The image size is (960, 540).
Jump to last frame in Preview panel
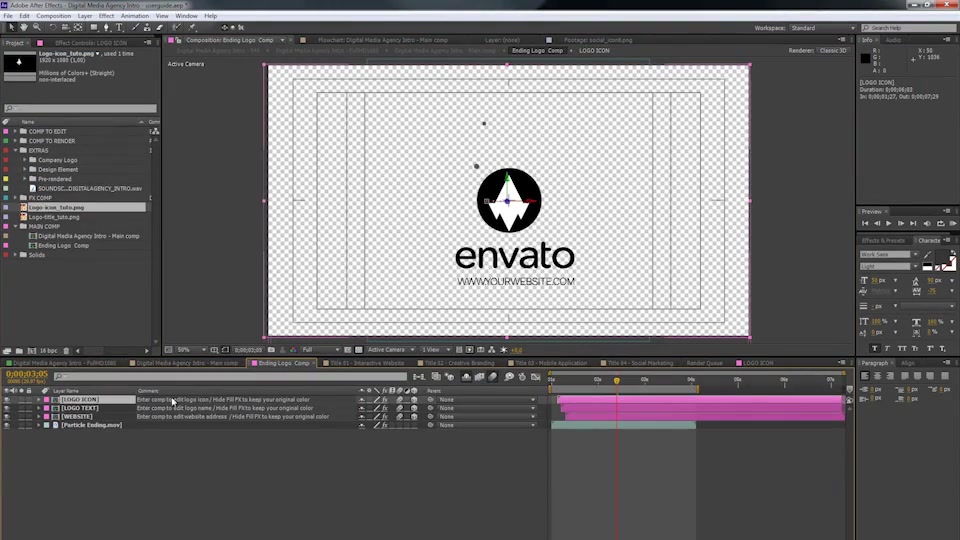coord(913,223)
